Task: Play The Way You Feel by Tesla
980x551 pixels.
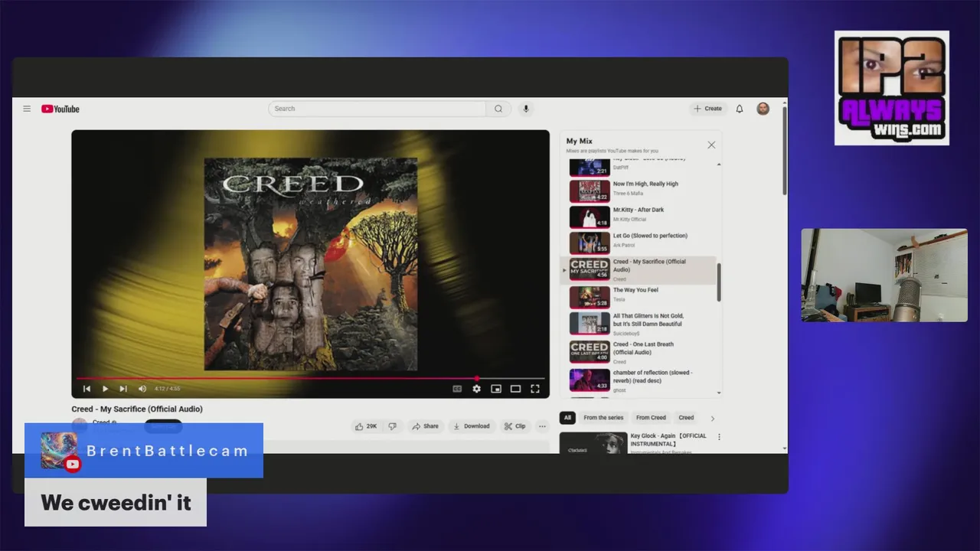Action: click(639, 296)
